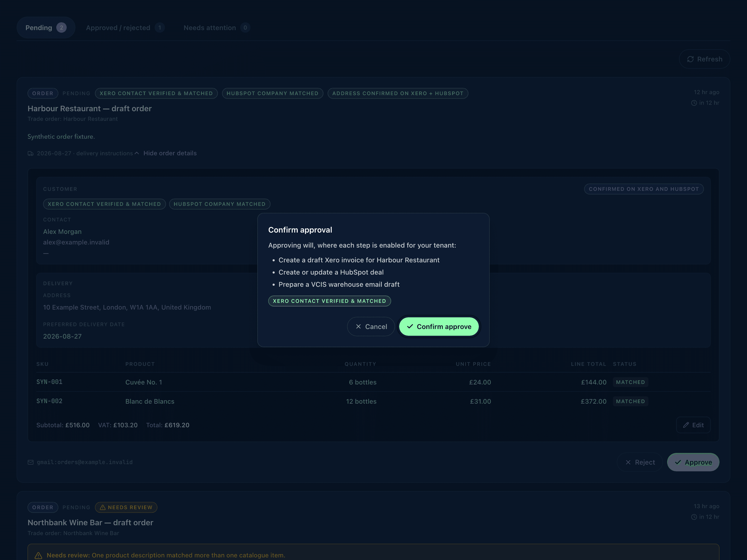Viewport: 747px width, 560px height.
Task: Click address 10 Example Street, London
Action: (127, 307)
